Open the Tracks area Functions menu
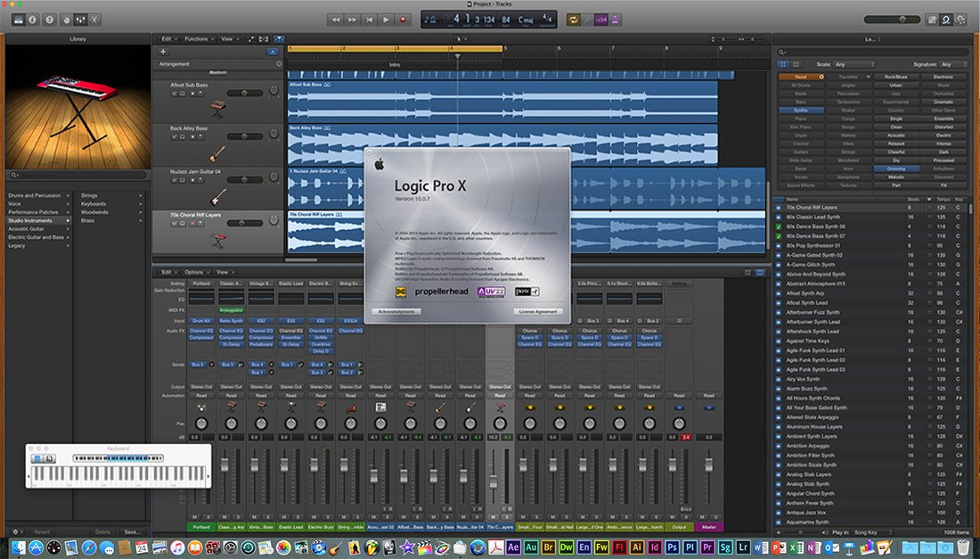 coord(198,38)
